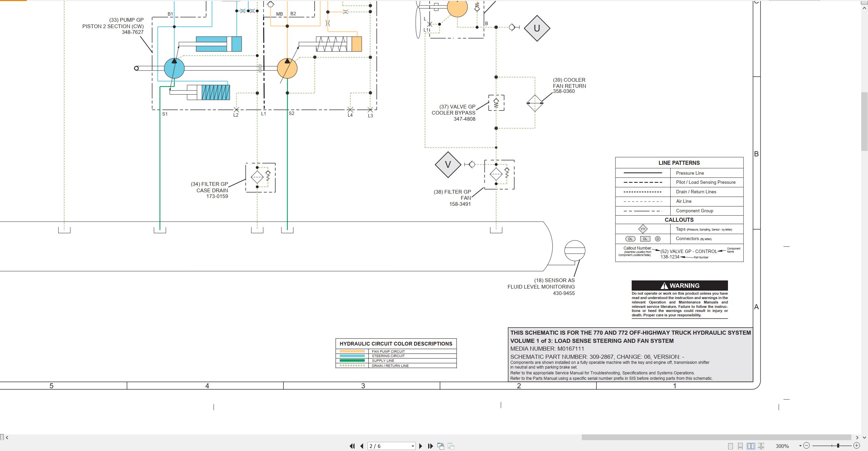Screen dimensions: 868x451
Task: Click the horizontal scrollbar thumb
Action: pyautogui.click(x=716, y=437)
